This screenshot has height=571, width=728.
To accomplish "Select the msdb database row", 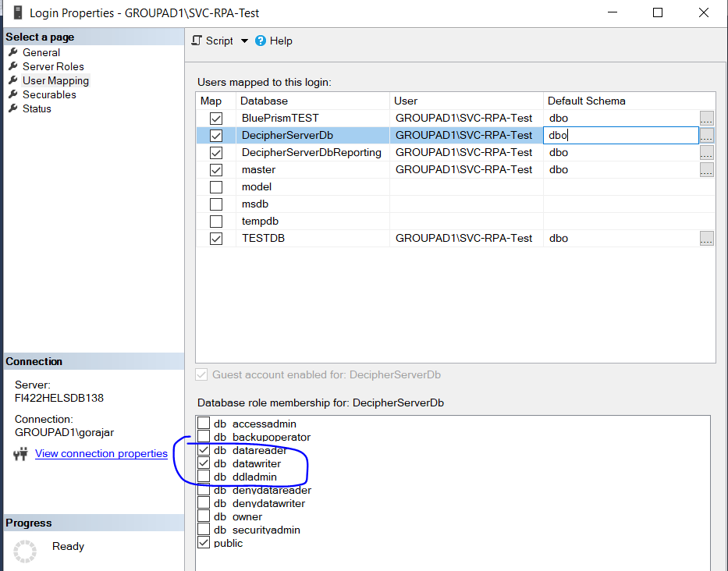I will (x=456, y=204).
